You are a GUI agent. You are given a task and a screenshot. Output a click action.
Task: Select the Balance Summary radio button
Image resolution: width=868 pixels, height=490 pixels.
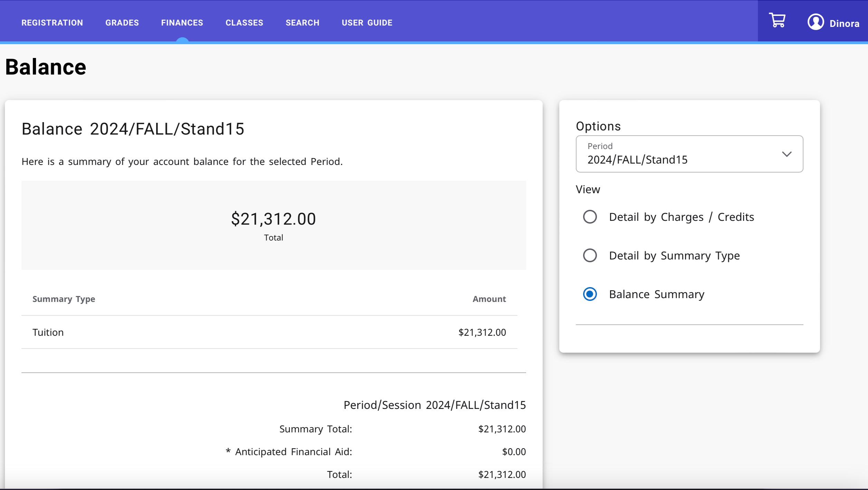coord(590,294)
